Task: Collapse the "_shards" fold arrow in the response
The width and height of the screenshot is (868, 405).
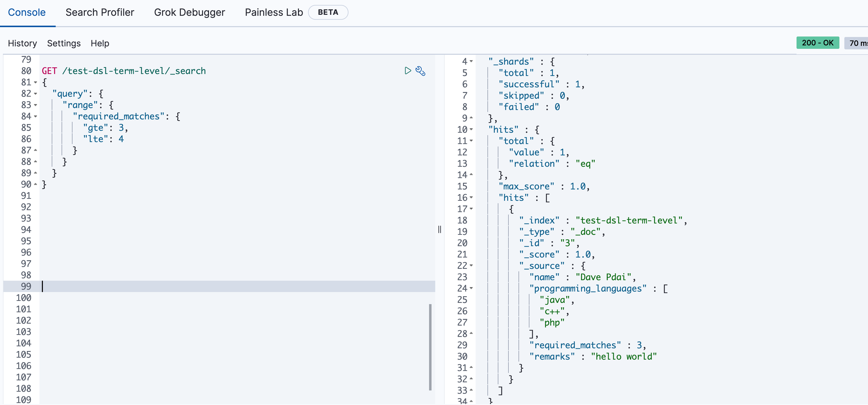Action: coord(471,61)
